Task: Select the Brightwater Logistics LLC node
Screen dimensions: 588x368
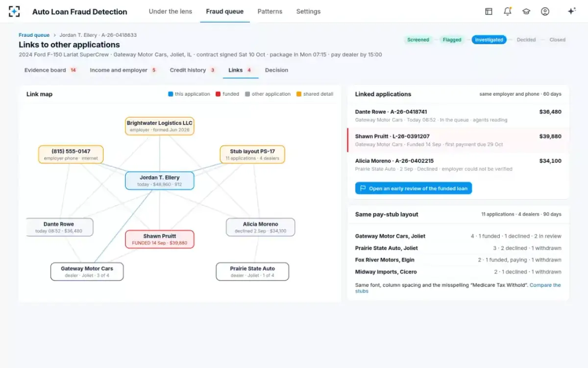Action: tap(160, 126)
